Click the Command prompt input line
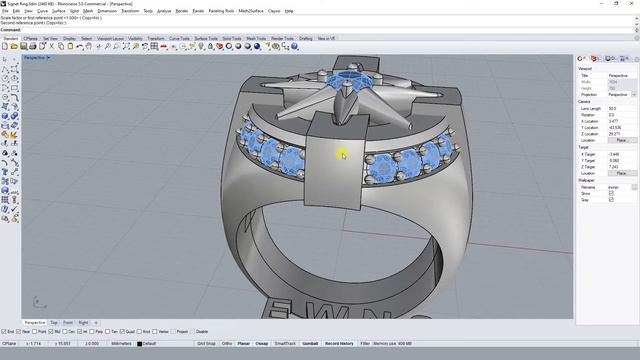640x360 pixels. (x=317, y=30)
